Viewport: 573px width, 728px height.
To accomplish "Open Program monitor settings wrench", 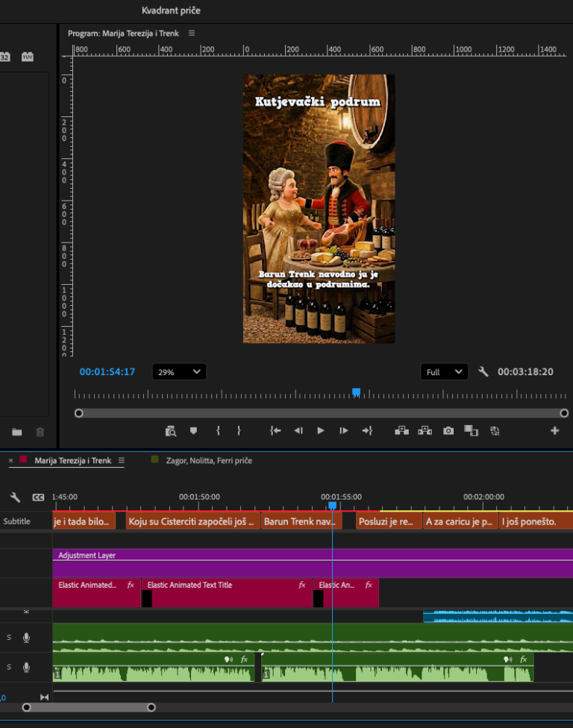I will [x=483, y=371].
